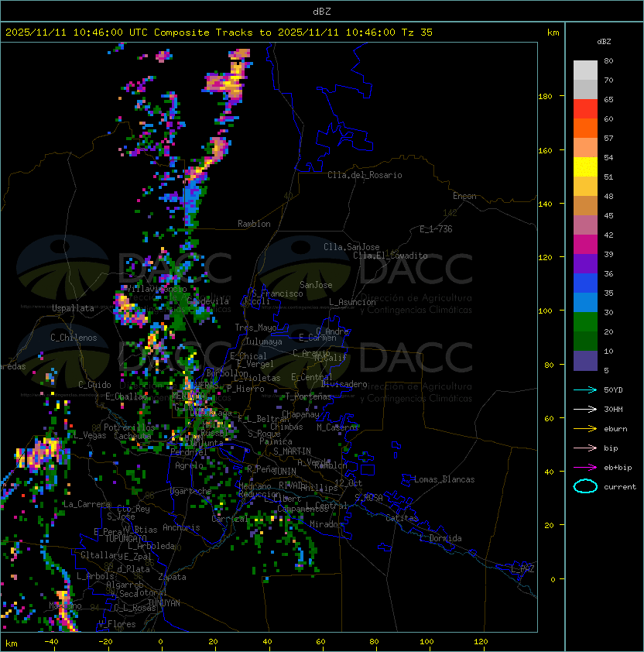This screenshot has height=652, width=644.
Task: Pick the light gray 80 dBZ swatch
Action: [585, 70]
